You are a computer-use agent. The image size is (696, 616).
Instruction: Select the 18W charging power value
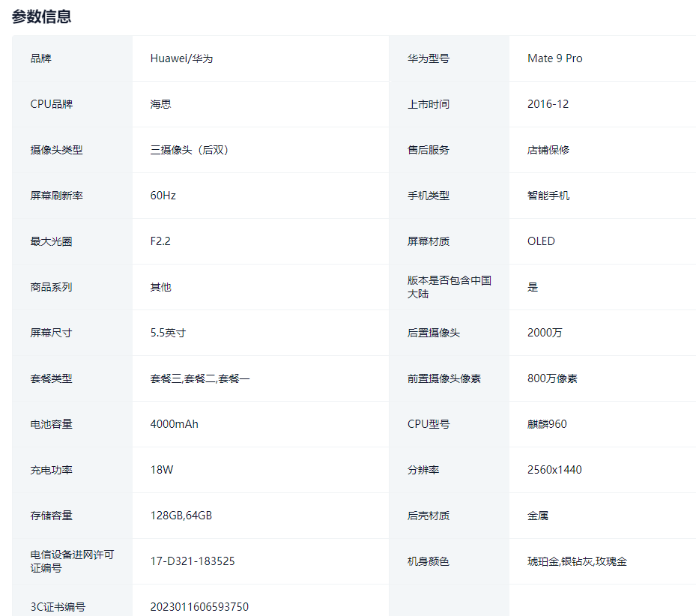(x=162, y=471)
